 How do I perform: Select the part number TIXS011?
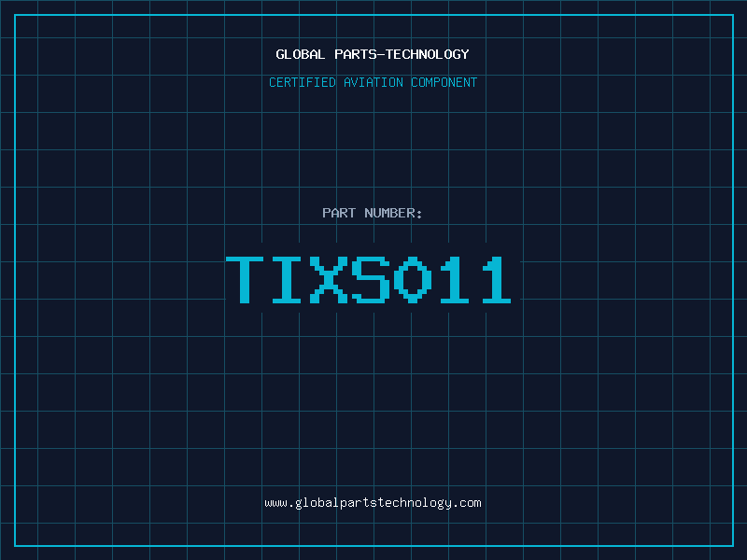point(369,280)
